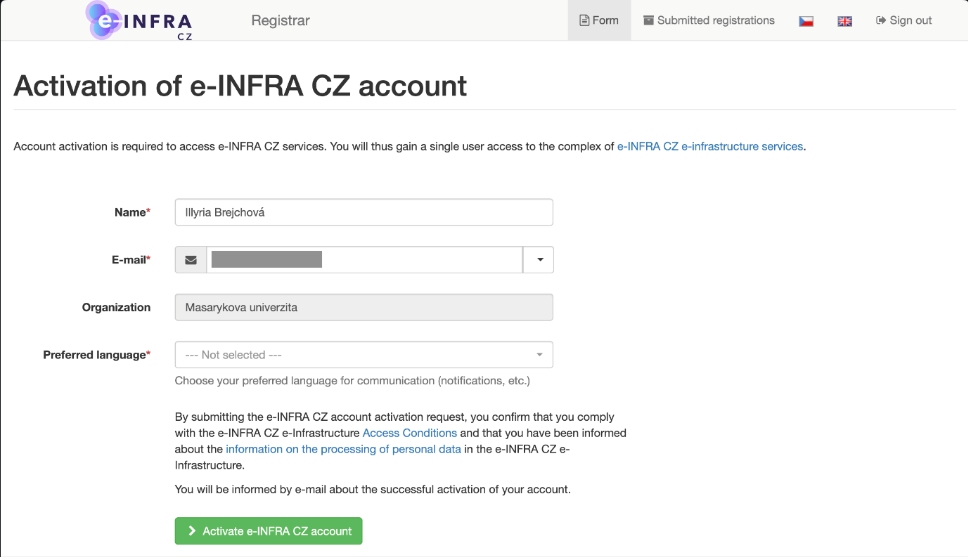Click inside the Name input field
Screen dimensions: 971x560
[364, 211]
